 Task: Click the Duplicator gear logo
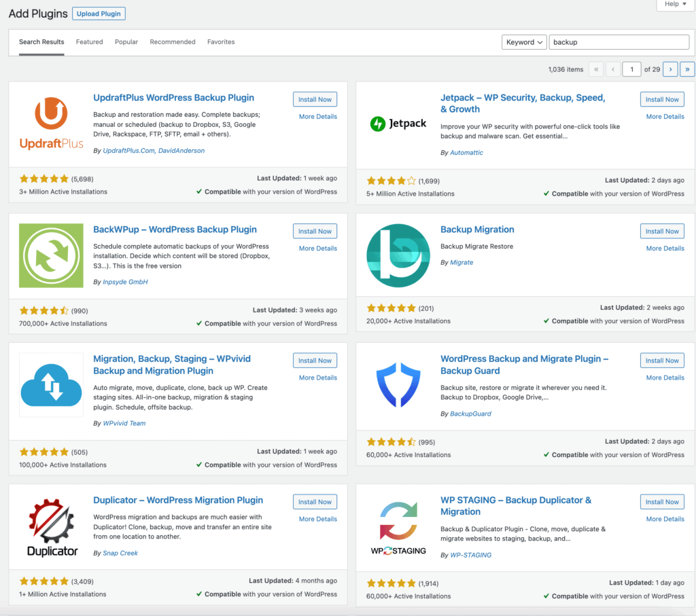tap(52, 527)
